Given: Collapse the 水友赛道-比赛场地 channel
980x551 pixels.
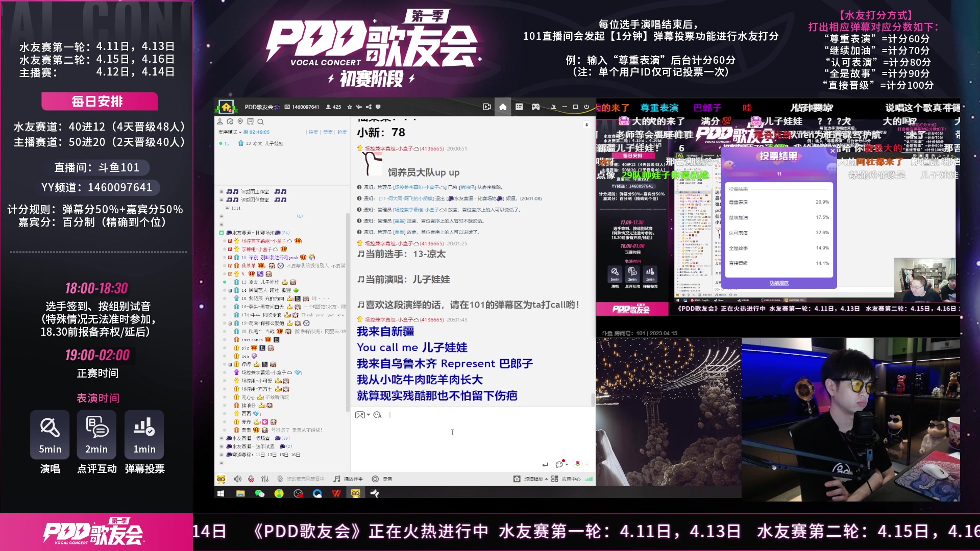Looking at the screenshot, I should [x=222, y=233].
